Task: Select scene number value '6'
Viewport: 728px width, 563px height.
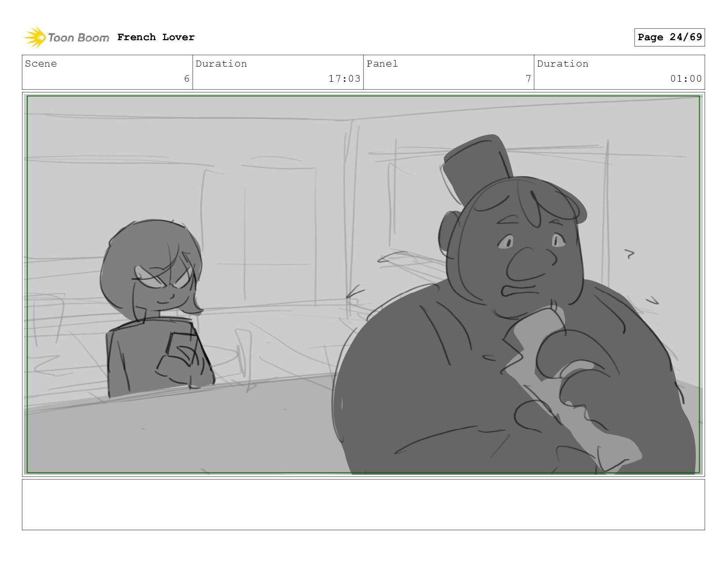Action: click(187, 79)
